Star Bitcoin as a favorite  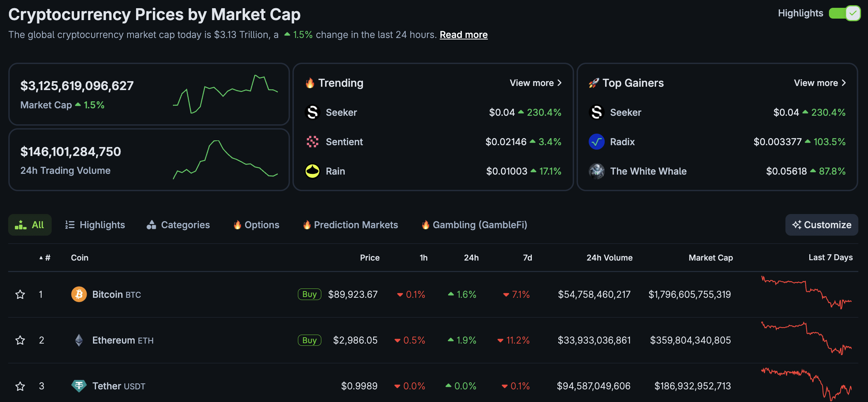pos(20,294)
